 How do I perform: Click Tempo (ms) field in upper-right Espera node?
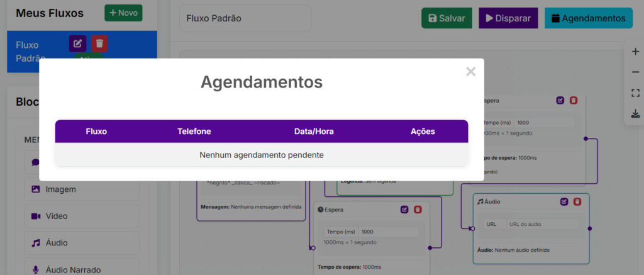tap(544, 123)
